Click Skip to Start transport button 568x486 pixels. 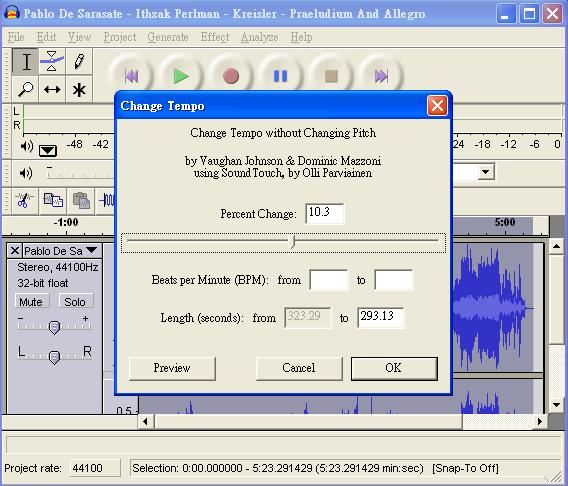(x=131, y=76)
